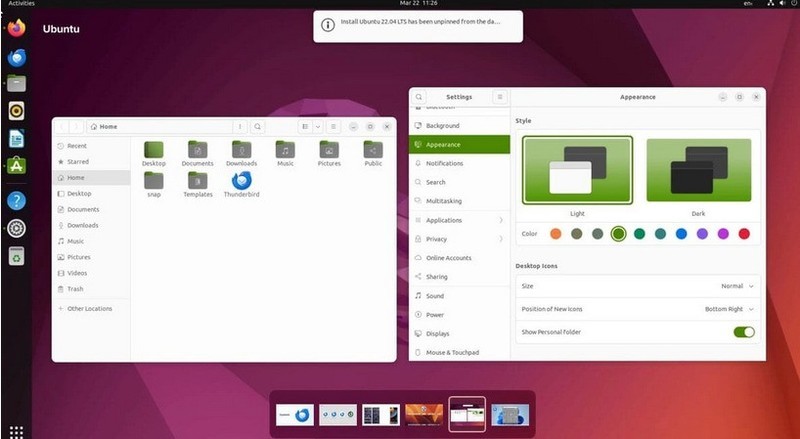Open the Downloads folder icon
The image size is (800, 439).
click(x=241, y=150)
